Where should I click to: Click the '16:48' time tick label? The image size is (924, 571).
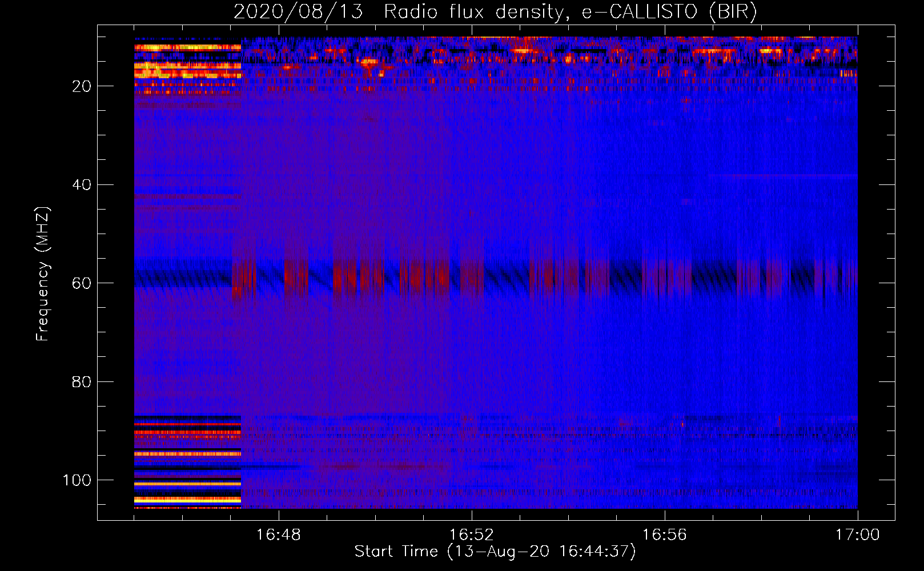(279, 535)
